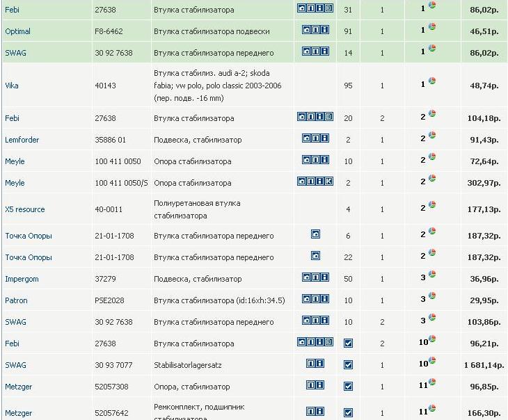Click the quantity 95 in the Vika row
The width and height of the screenshot is (508, 420).
click(348, 86)
